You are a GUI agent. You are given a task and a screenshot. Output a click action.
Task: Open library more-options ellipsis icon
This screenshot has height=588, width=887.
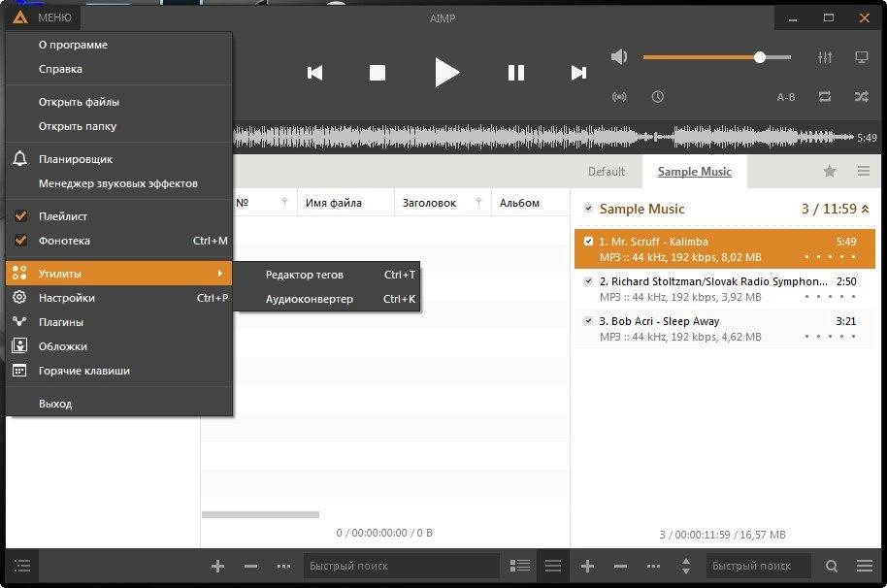(x=284, y=566)
